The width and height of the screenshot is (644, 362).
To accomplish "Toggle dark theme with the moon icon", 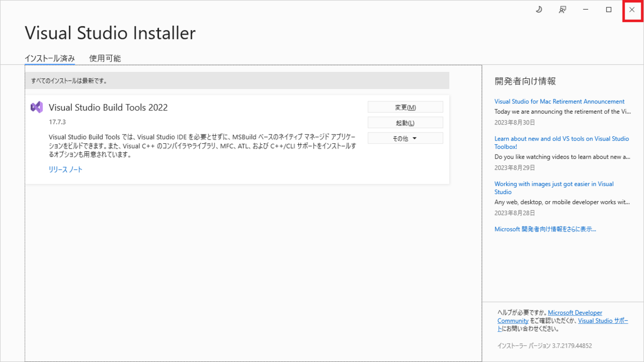I will click(539, 10).
